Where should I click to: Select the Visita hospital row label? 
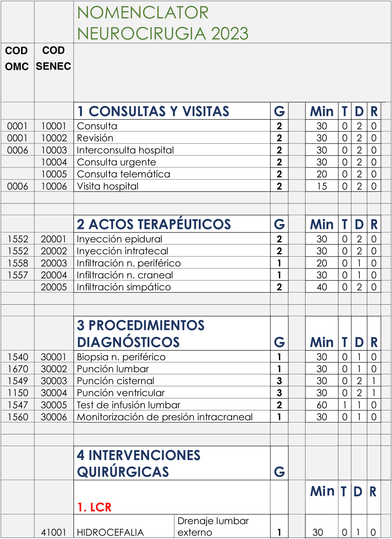[108, 186]
